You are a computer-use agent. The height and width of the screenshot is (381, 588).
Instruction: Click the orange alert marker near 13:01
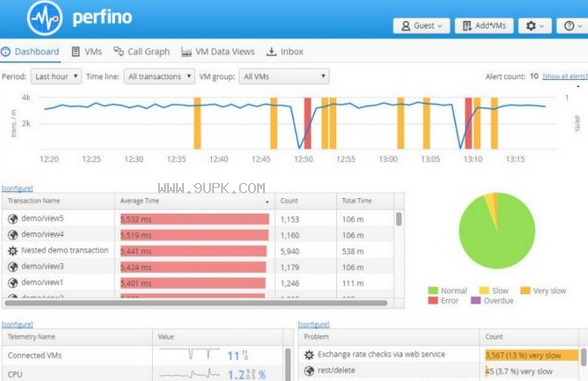click(401, 123)
